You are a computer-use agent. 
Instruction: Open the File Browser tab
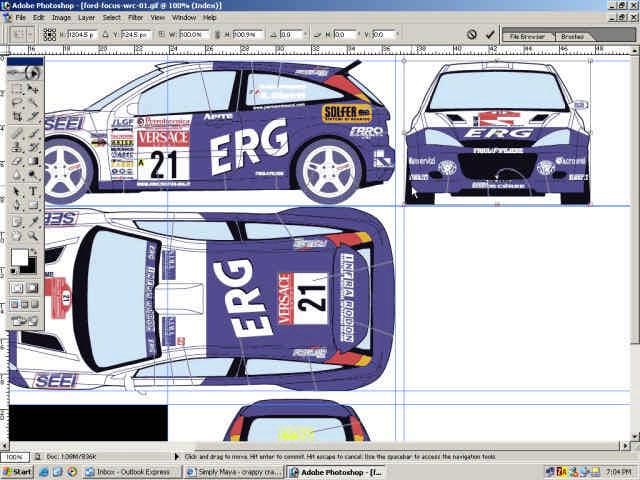526,36
